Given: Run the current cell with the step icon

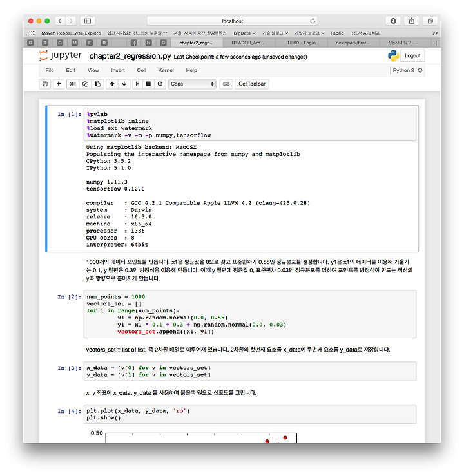Looking at the screenshot, I should coord(137,84).
